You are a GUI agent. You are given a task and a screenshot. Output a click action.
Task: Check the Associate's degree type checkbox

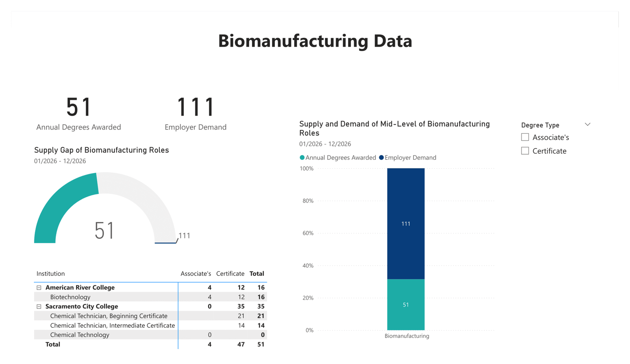[x=525, y=137]
